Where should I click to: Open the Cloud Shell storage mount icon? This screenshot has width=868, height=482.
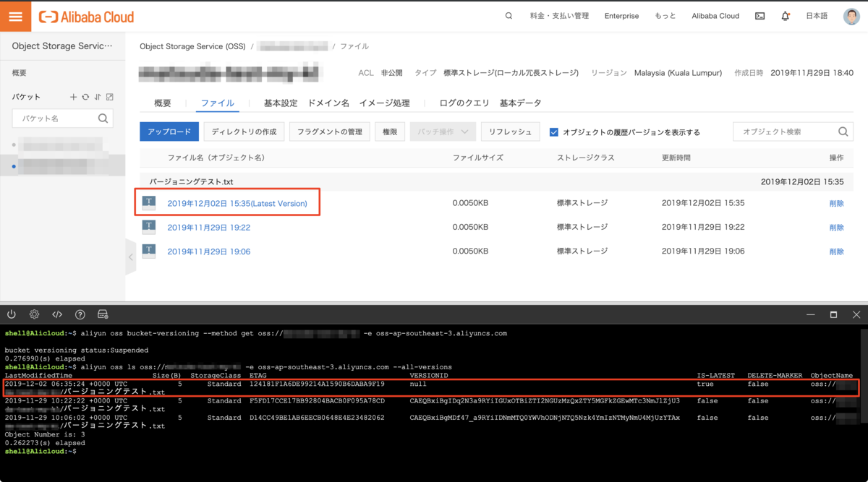pyautogui.click(x=103, y=314)
